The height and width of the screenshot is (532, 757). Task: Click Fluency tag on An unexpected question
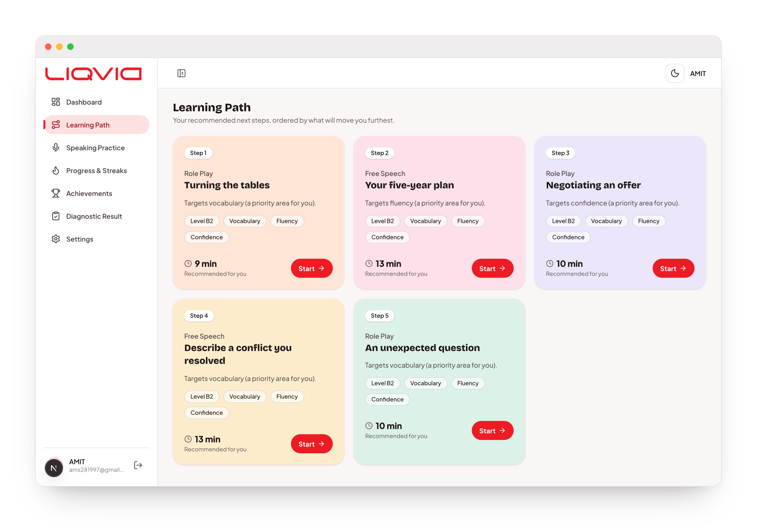click(468, 383)
